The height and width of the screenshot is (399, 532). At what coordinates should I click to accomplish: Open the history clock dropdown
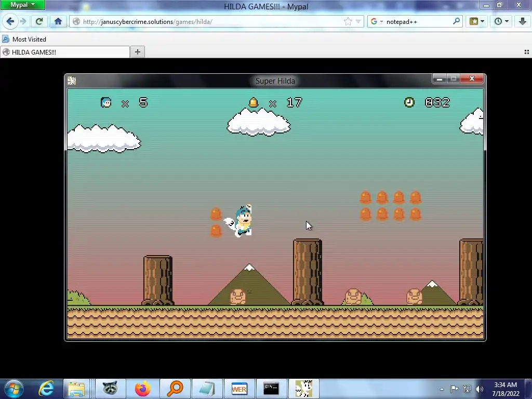(501, 22)
